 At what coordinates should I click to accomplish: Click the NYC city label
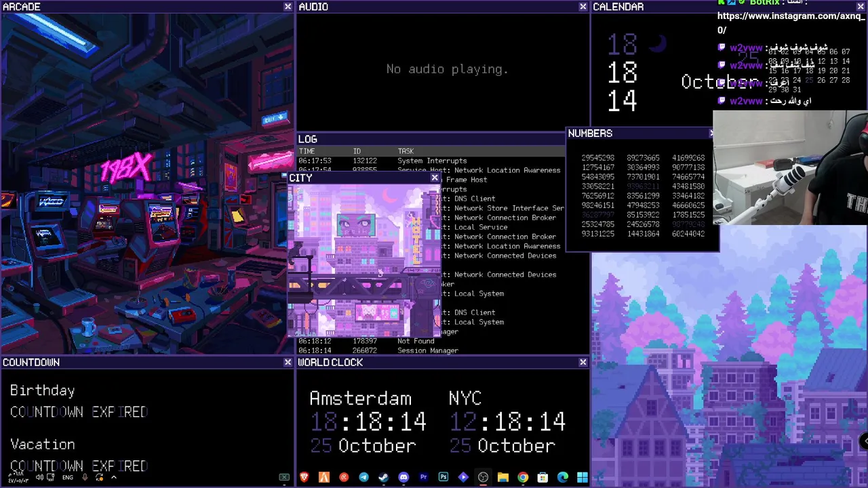click(465, 399)
